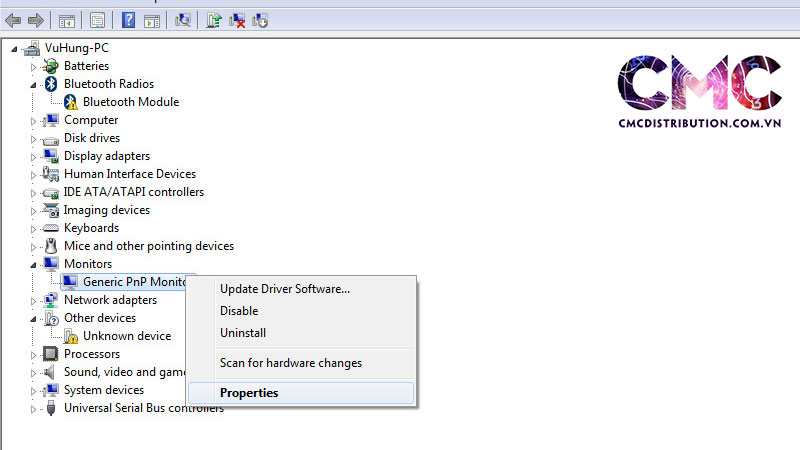
Task: Collapse the Monitors category arrow
Action: coord(33,264)
